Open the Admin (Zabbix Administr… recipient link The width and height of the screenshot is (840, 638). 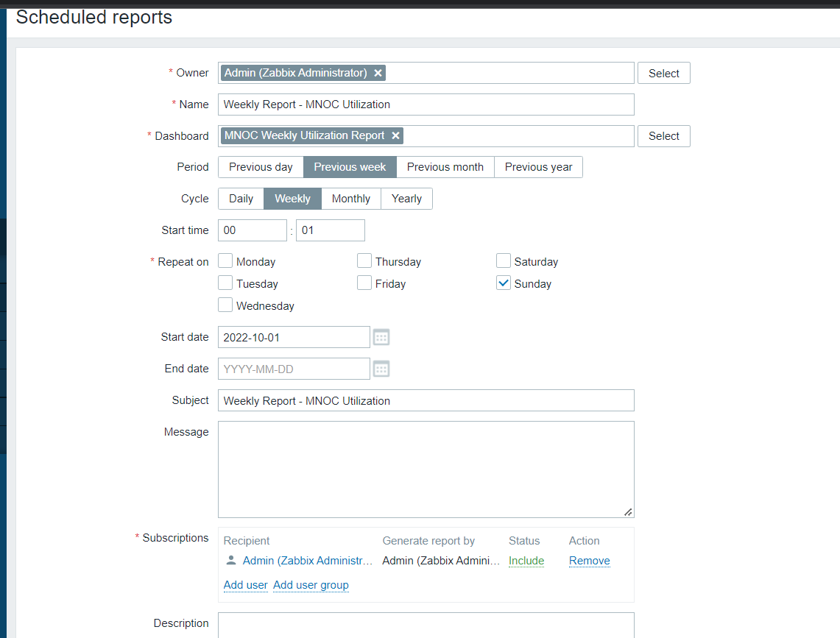coord(308,561)
